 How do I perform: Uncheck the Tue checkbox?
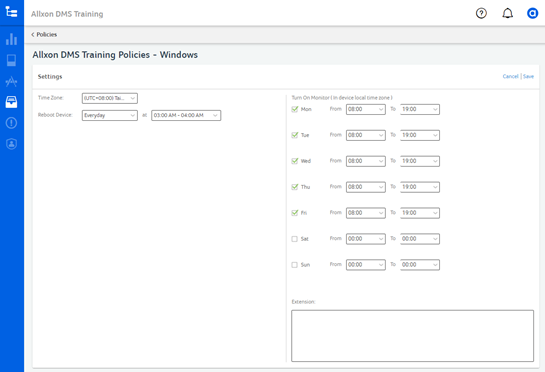295,135
